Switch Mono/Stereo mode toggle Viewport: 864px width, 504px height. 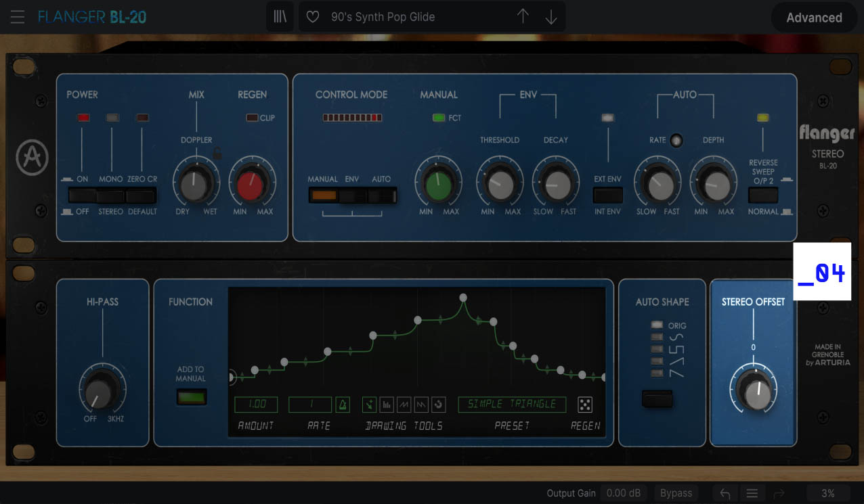tap(111, 194)
